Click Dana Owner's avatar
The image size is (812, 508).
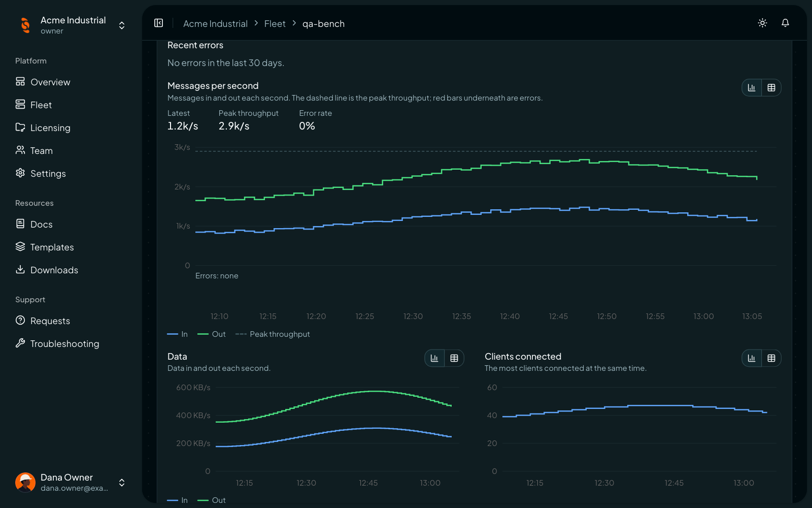25,482
